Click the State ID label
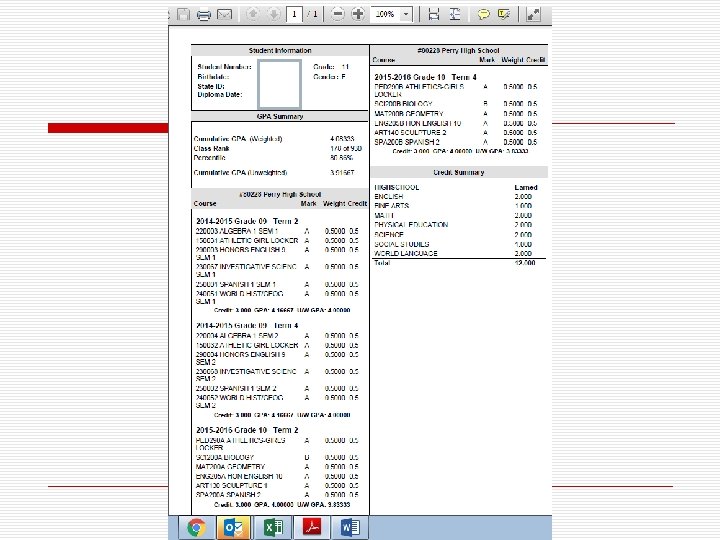Screen dimensions: 720x540 [x=211, y=86]
